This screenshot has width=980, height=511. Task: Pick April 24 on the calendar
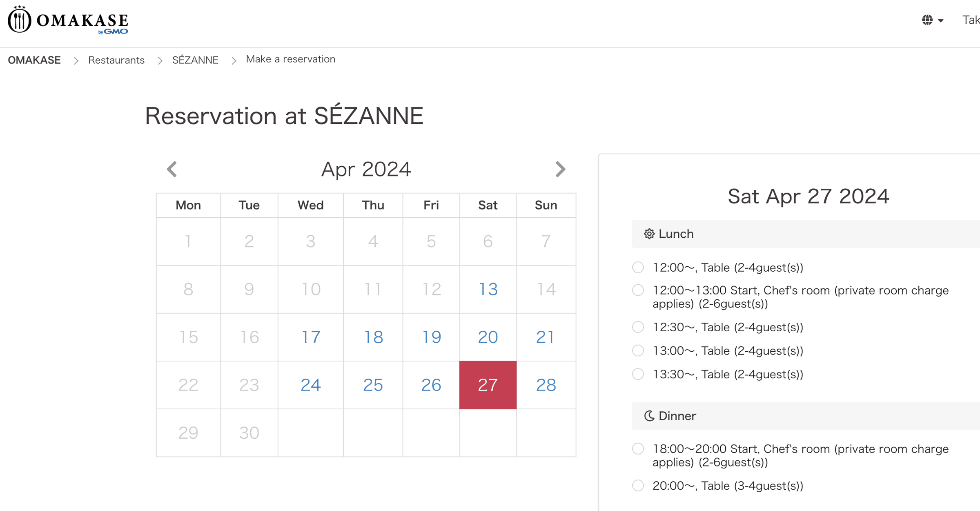coord(311,385)
